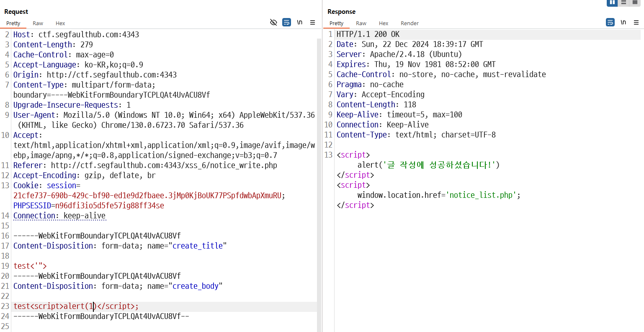The height and width of the screenshot is (332, 644).
Task: Click the Server: Apache/2.4.18 (Ubuntu) line
Action: pyautogui.click(x=399, y=54)
